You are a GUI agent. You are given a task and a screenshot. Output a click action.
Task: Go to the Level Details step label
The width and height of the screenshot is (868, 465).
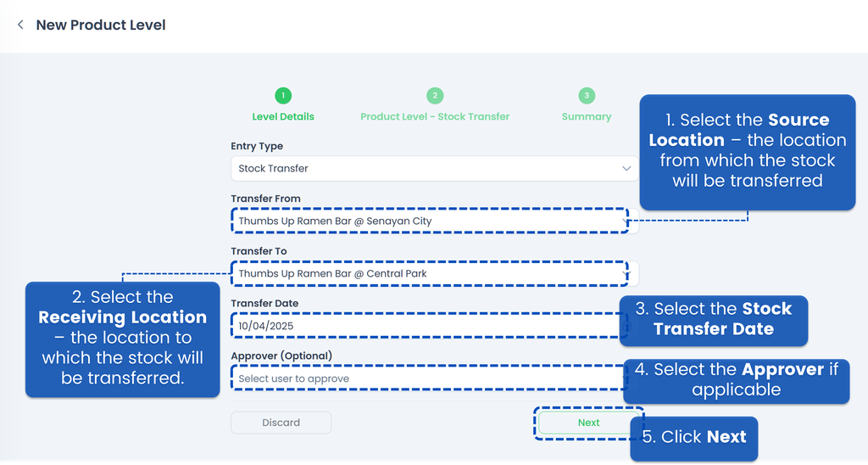[283, 117]
